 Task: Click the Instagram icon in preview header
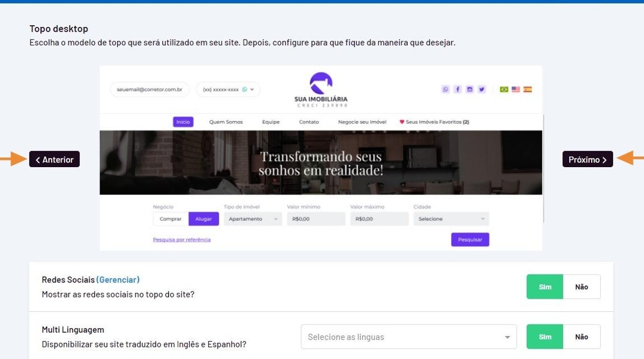pyautogui.click(x=469, y=89)
